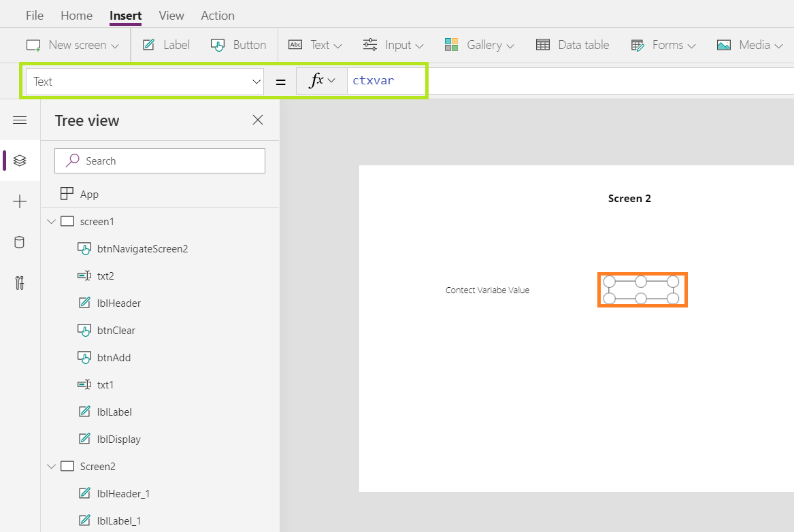Open the Insert pane plus icon

pos(20,201)
